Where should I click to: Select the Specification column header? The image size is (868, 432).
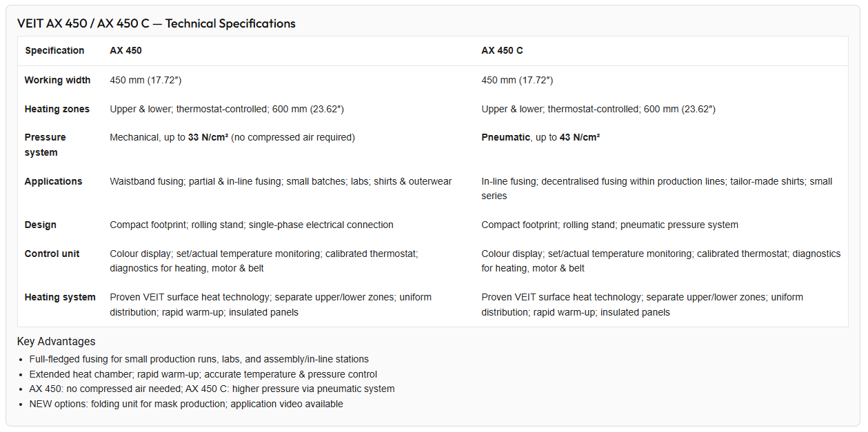(x=54, y=50)
